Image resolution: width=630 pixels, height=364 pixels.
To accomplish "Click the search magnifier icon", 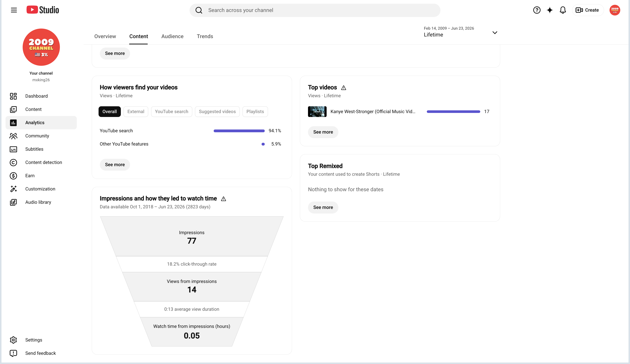I will point(199,10).
